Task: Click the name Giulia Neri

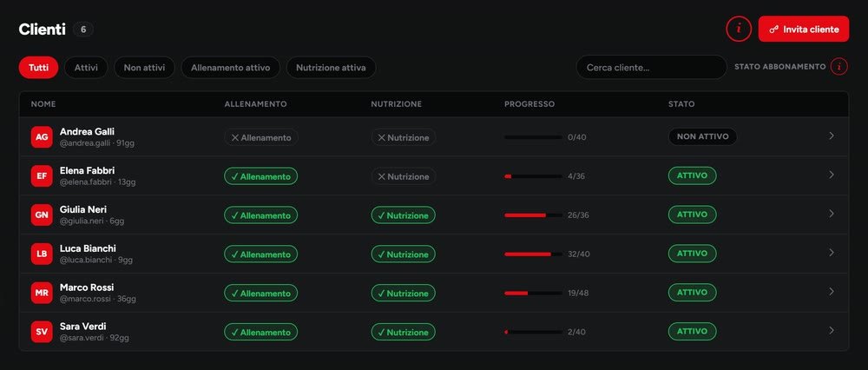Action: click(x=83, y=209)
